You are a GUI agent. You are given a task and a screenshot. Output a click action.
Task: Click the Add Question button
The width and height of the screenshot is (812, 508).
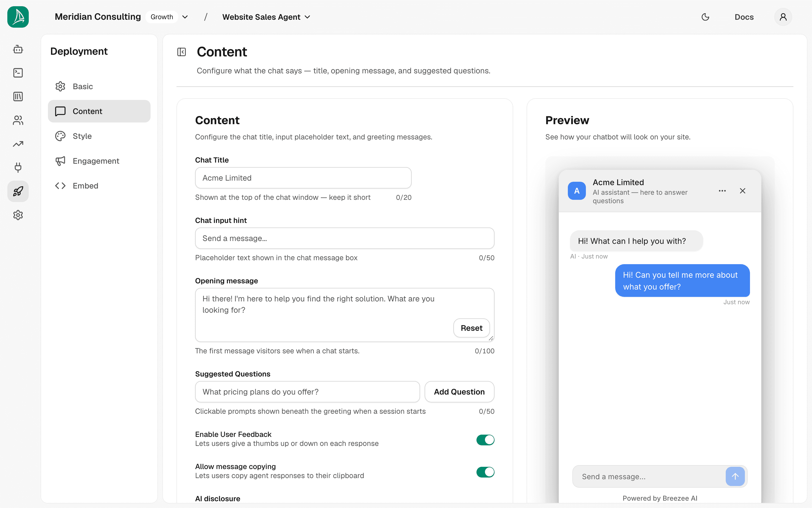point(459,392)
